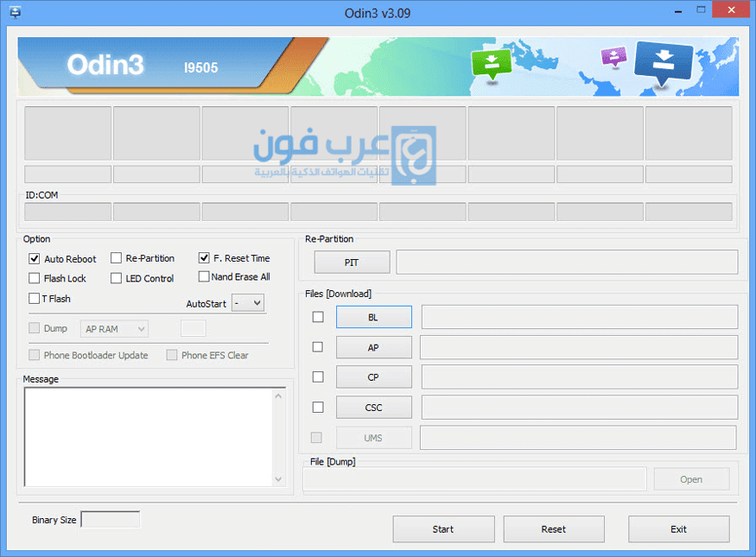Screen dimensions: 756x557
Task: Open the AP RAM dump dropdown
Action: tap(114, 329)
